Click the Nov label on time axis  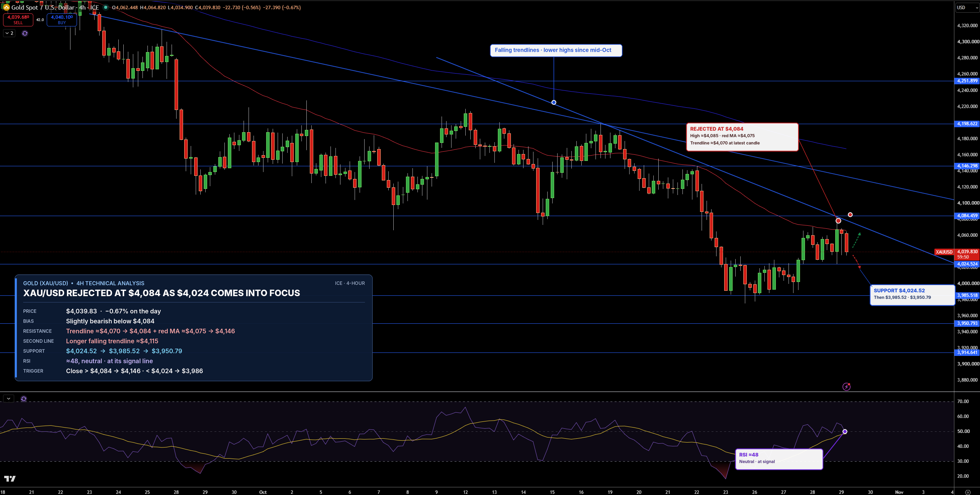[899, 492]
